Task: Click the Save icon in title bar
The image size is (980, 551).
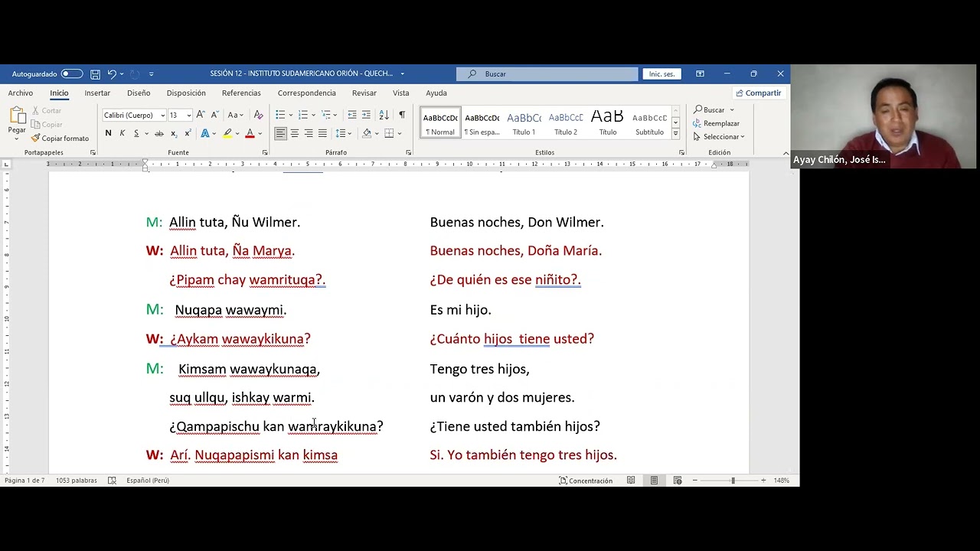Action: pos(95,74)
